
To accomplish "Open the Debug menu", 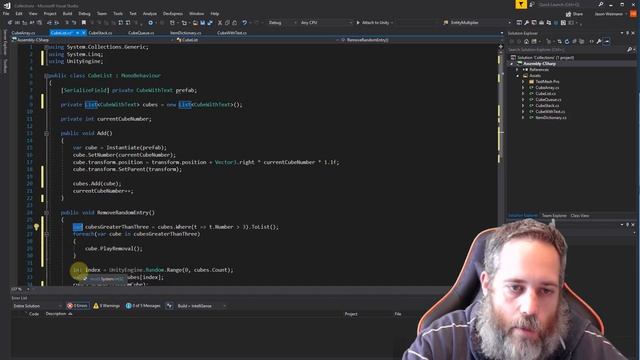I will pos(84,14).
